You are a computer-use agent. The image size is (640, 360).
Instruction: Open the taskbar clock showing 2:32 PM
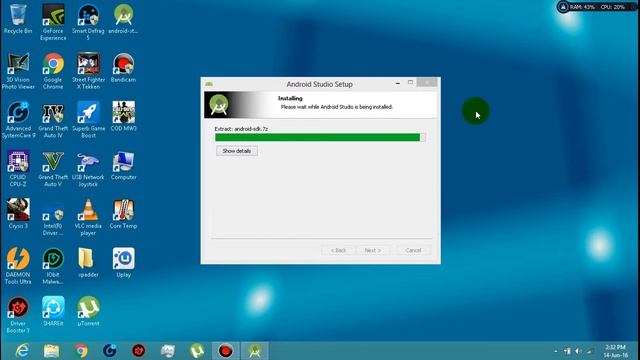[x=616, y=351]
